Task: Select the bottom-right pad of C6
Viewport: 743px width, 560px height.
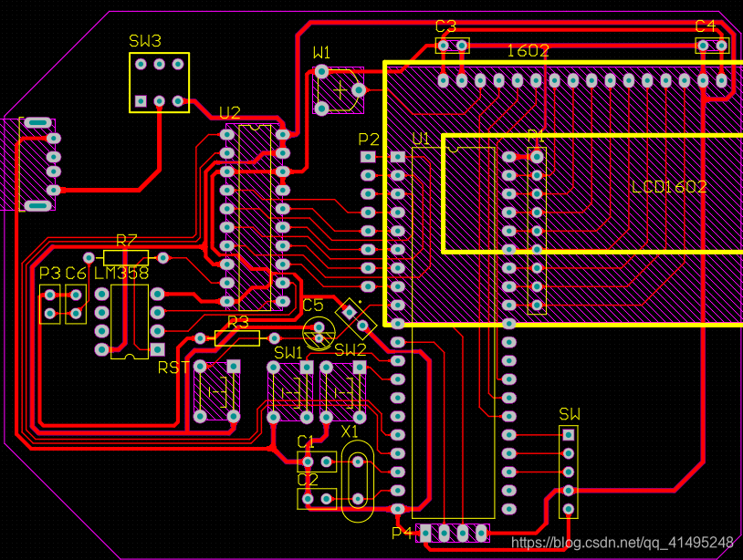Action: point(76,314)
